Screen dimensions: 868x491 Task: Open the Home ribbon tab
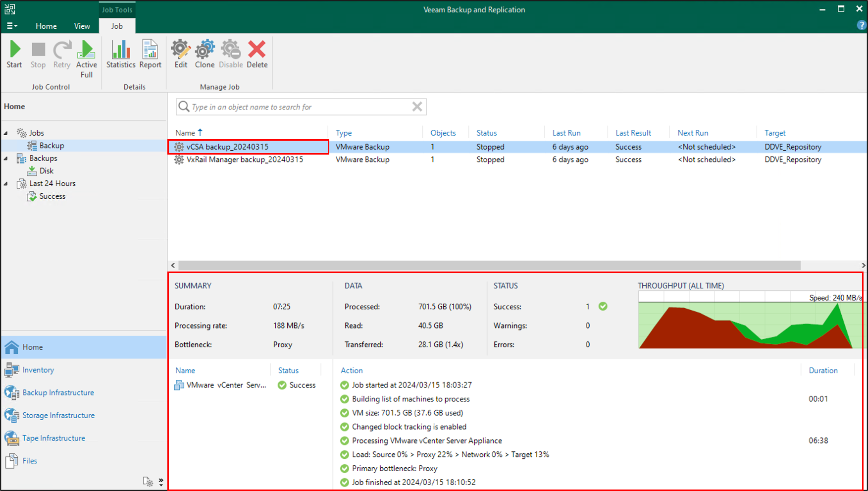pos(46,26)
